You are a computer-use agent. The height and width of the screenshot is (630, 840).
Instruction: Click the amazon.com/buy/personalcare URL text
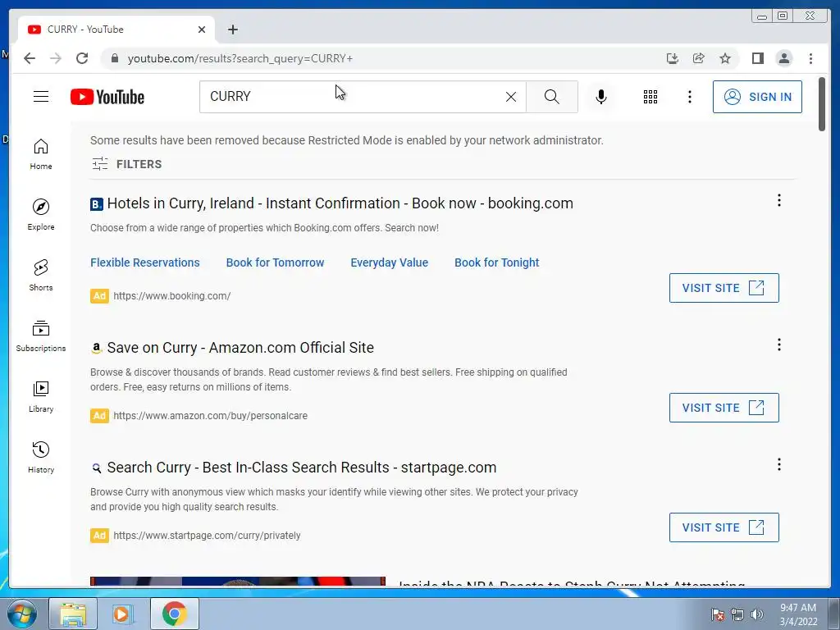tap(210, 416)
